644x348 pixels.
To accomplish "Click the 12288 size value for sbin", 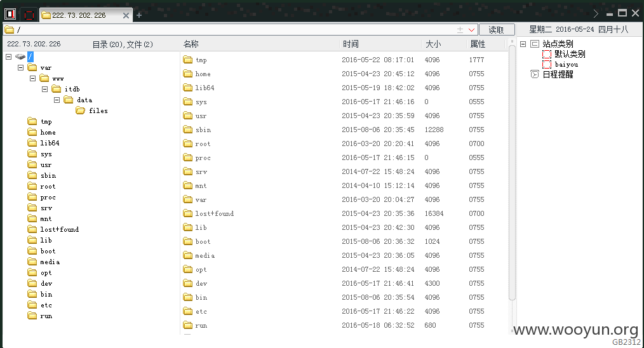I will point(434,130).
